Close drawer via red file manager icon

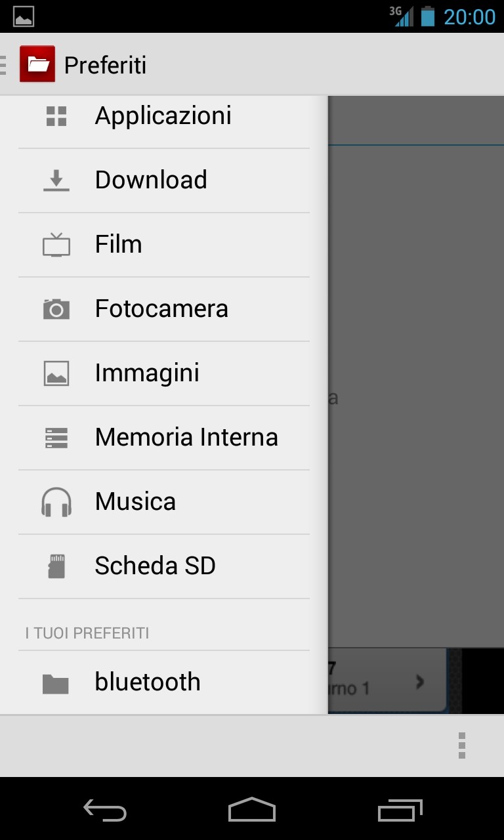pos(37,64)
